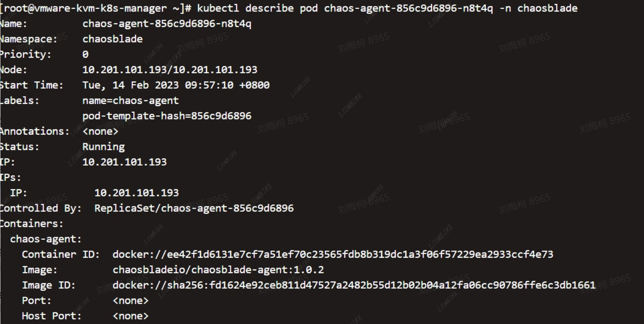Click the pod name chaos-agent-856c9d6896-n8t4q value
The width and height of the screenshot is (644, 324).
coord(167,24)
